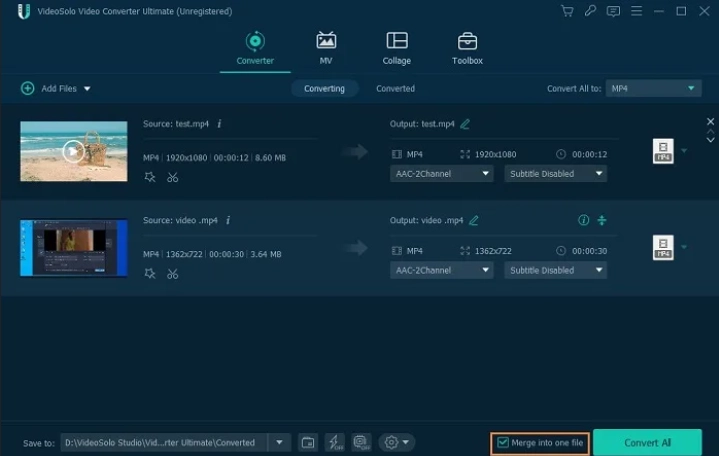719x456 pixels.
Task: Click the register key icon
Action: [590, 11]
